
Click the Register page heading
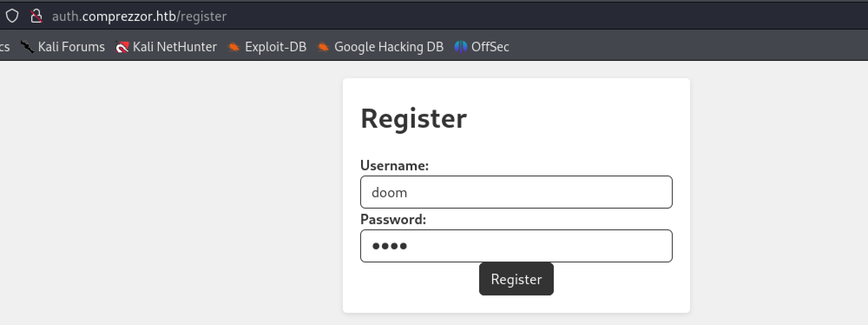tap(414, 118)
